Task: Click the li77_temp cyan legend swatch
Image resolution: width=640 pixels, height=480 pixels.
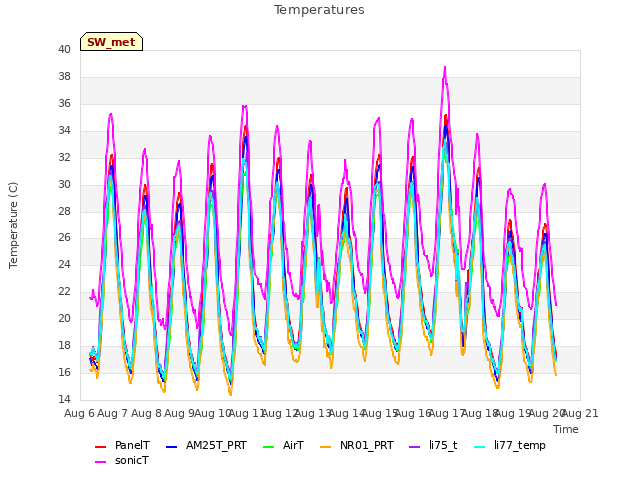Action: (x=480, y=447)
